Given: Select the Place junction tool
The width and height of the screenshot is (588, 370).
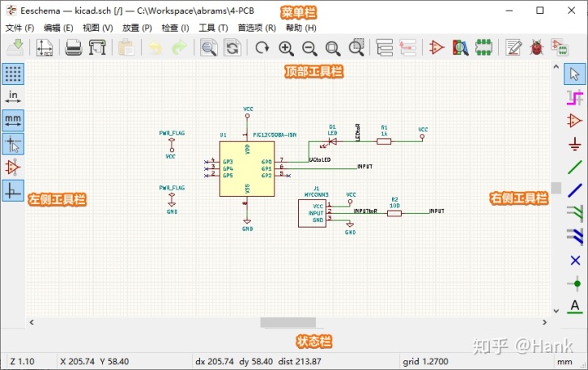Looking at the screenshot, I should click(x=574, y=283).
